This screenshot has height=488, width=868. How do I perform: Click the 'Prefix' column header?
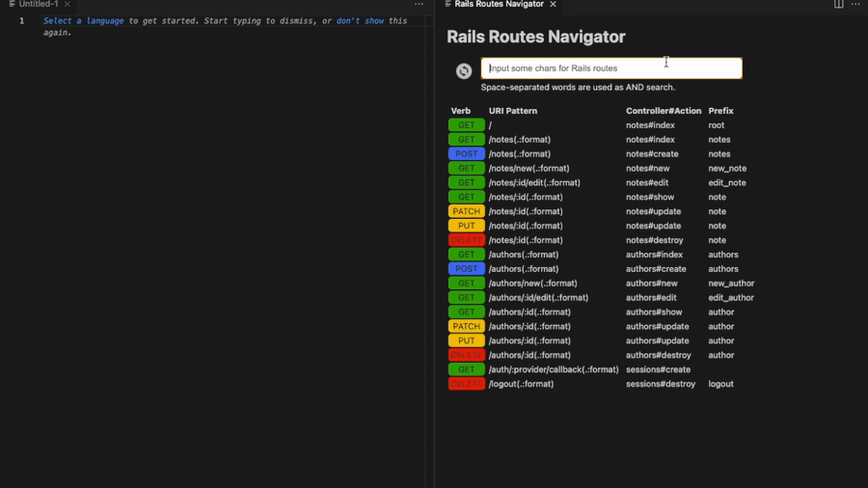[x=720, y=111]
